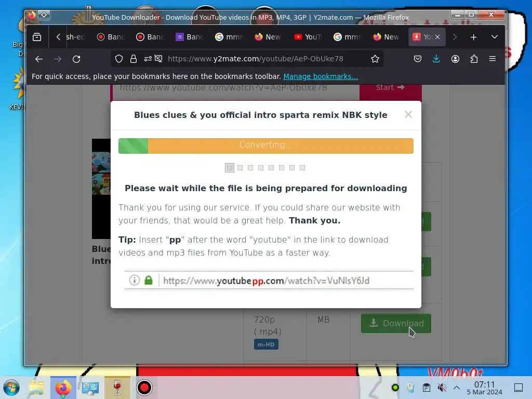Click the autoplay blocked icon in address bar
Screen dimensions: 532x399
coord(158,59)
